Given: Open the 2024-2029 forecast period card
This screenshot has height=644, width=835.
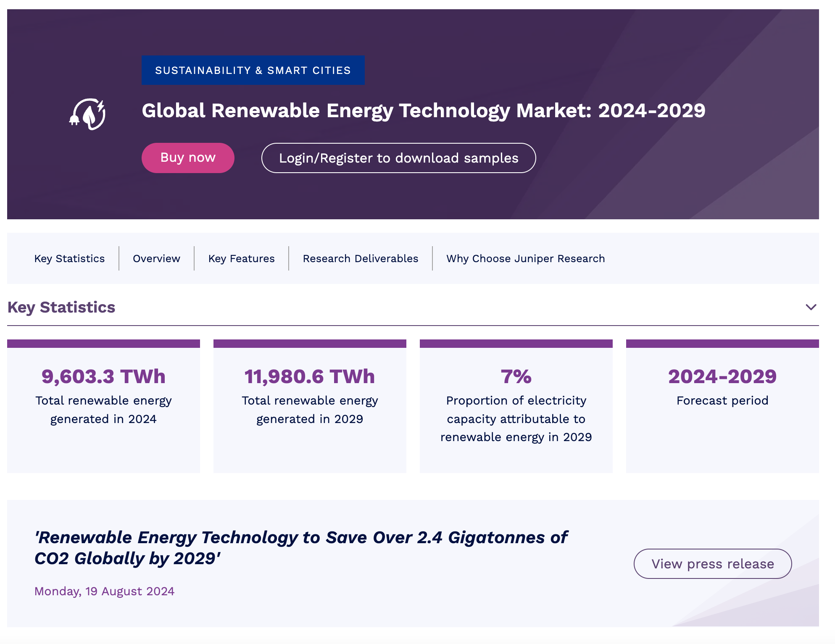Looking at the screenshot, I should point(722,405).
